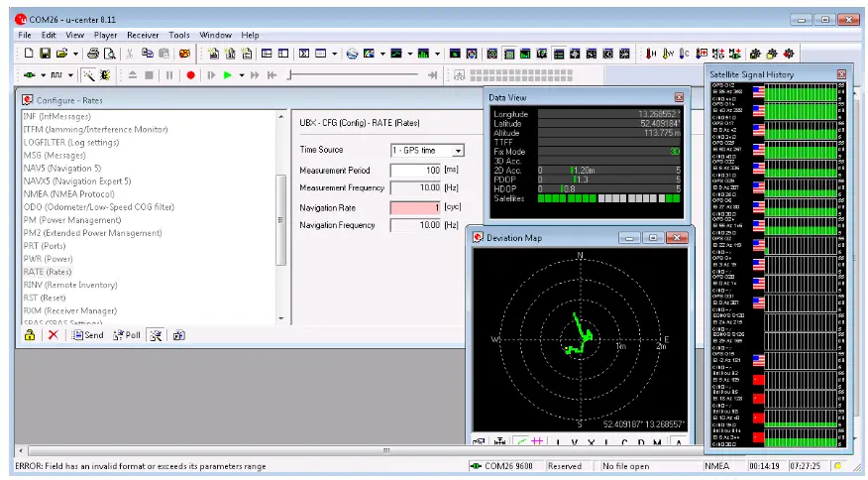Viewport: 868px width, 480px height.
Task: Open the Time Source dropdown
Action: (458, 151)
